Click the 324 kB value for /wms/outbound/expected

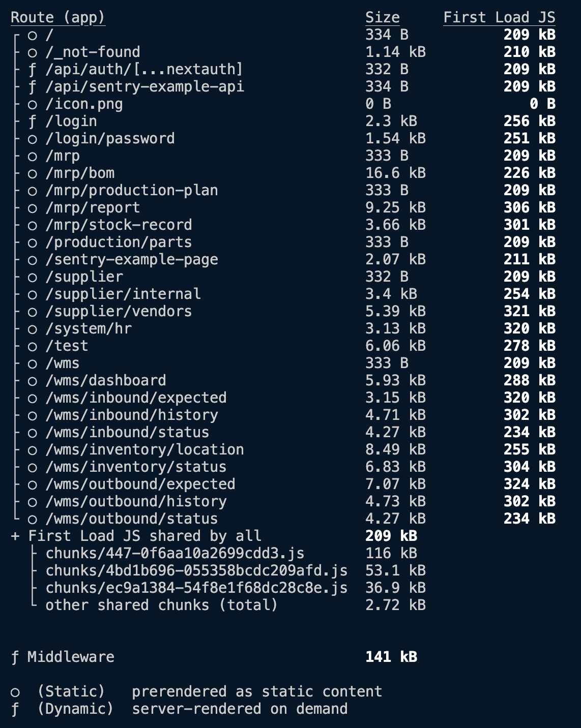[x=530, y=484]
